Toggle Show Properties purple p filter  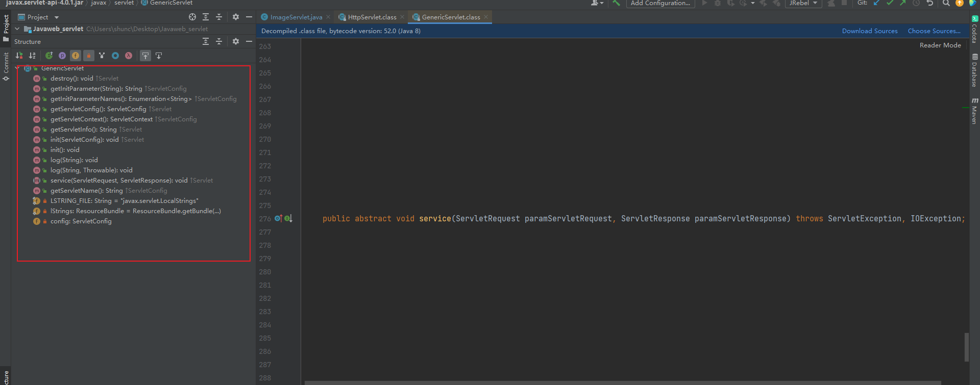[x=62, y=56]
